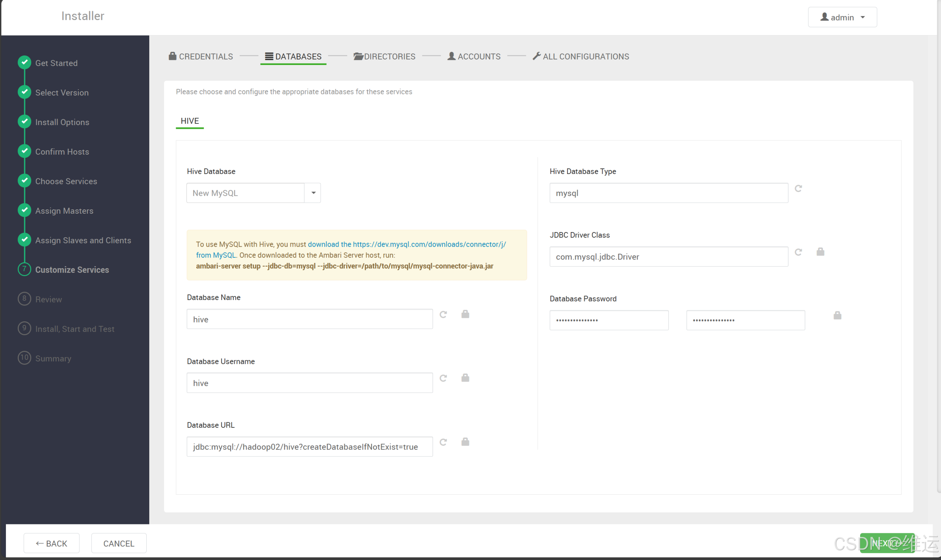Refresh the Database Name field
The image size is (941, 560).
[x=443, y=314]
